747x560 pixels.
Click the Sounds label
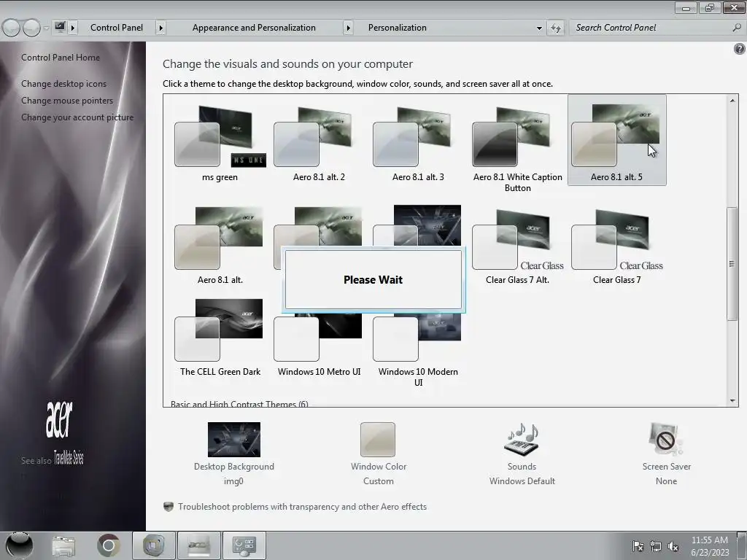click(x=522, y=467)
